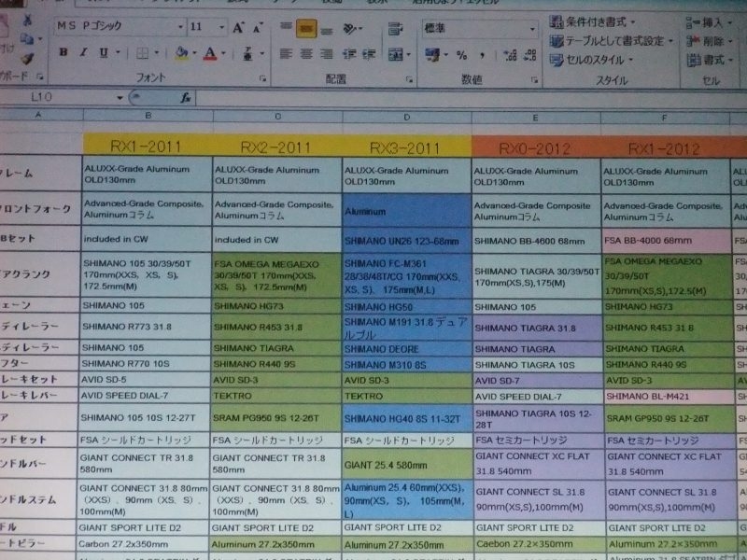Select cell AVID SD-7

(x=538, y=381)
